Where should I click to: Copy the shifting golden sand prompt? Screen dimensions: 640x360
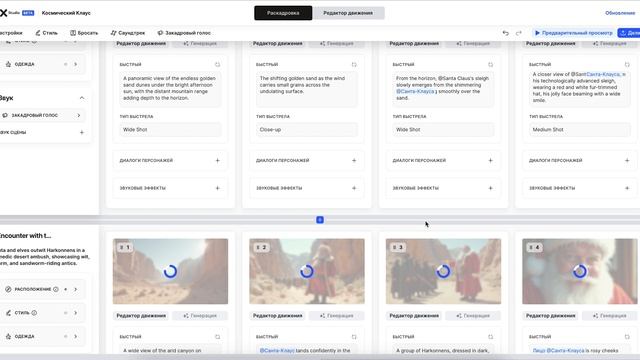[354, 64]
